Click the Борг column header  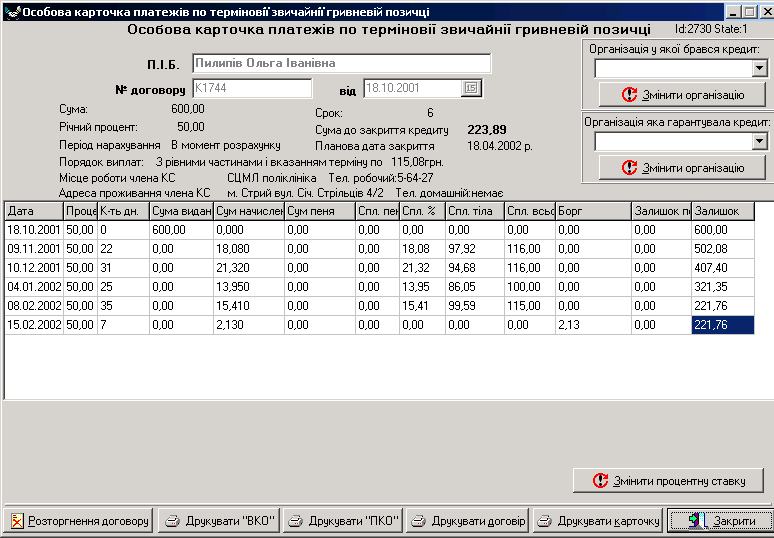coord(594,211)
